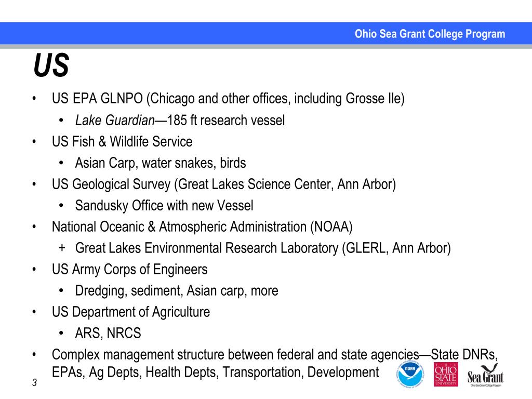Click the "US EPA GLNPO" bullet line
This screenshot has height=399, width=532.
tap(228, 99)
